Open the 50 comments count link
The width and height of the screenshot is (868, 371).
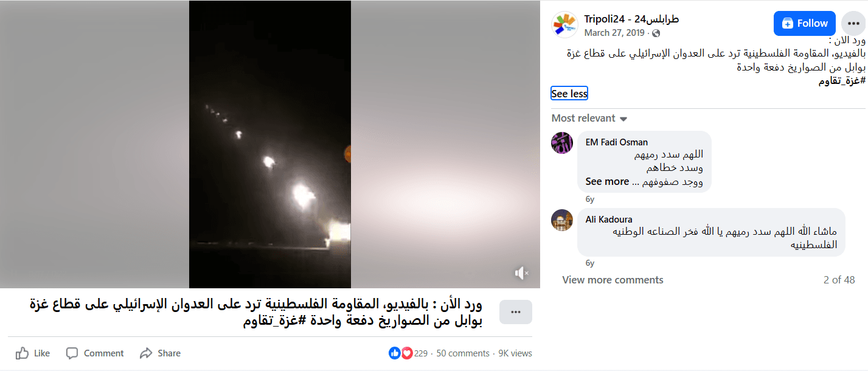[x=463, y=353]
